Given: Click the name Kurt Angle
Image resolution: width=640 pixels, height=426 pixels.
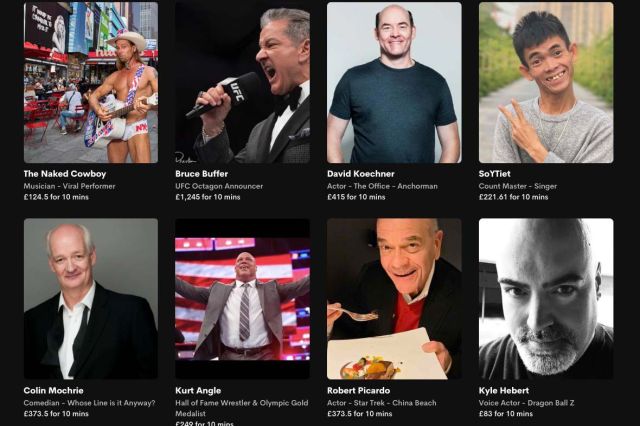Looking at the screenshot, I should (x=198, y=390).
